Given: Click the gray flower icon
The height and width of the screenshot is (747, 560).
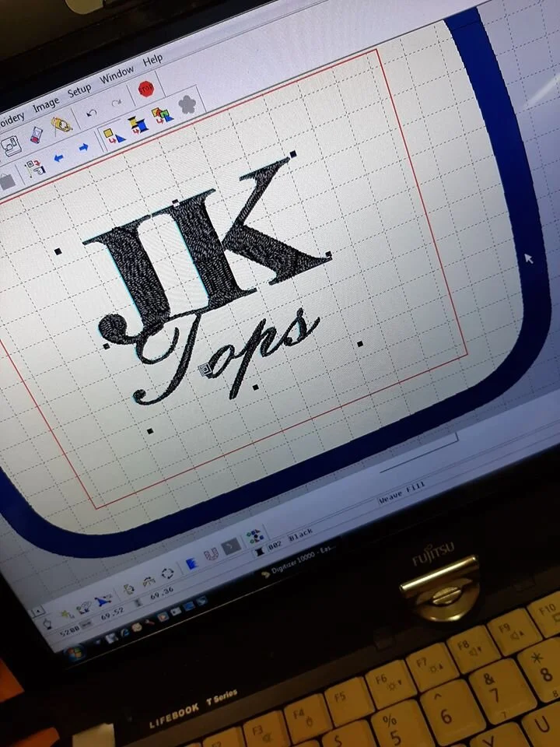Looking at the screenshot, I should (x=187, y=104).
